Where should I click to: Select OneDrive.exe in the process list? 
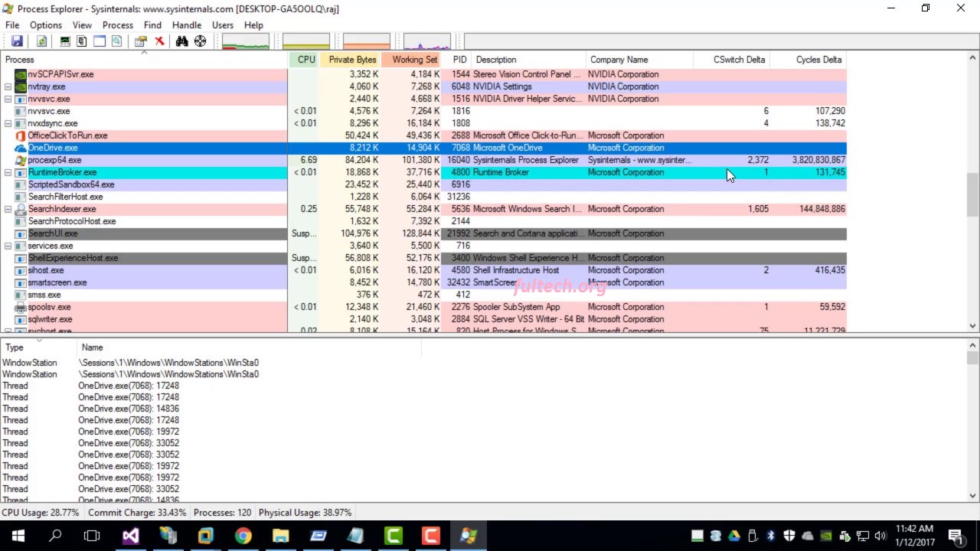point(53,148)
